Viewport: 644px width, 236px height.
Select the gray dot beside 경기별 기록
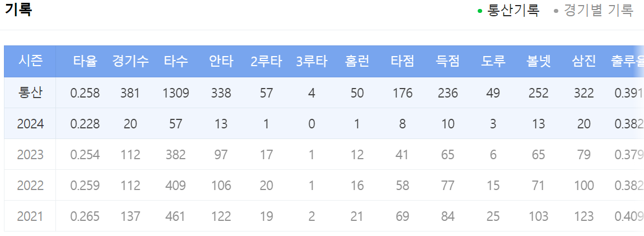click(556, 11)
